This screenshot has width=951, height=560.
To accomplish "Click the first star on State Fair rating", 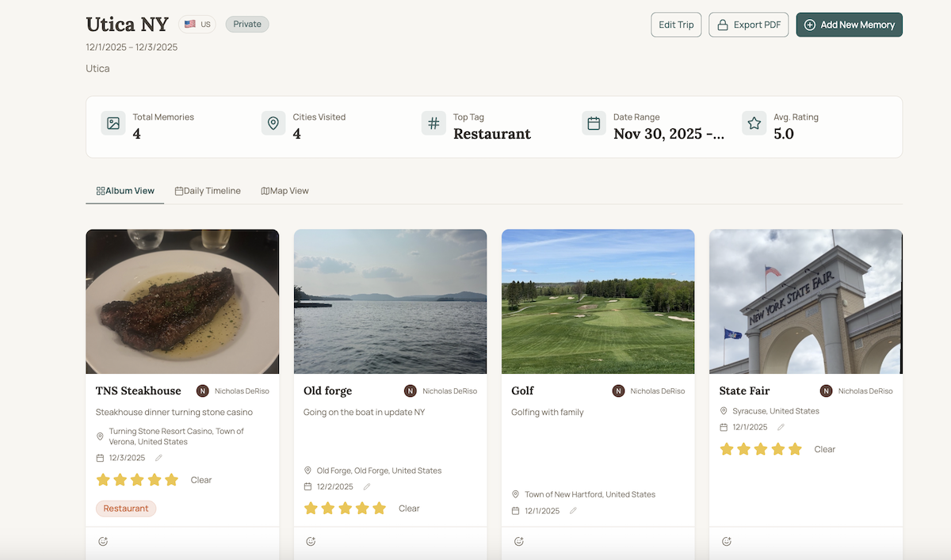I will [x=726, y=449].
